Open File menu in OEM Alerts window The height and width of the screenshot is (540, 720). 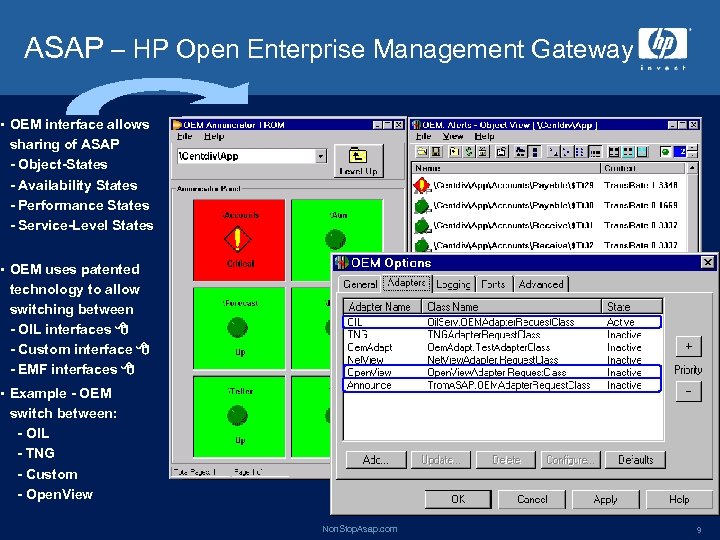[x=423, y=136]
